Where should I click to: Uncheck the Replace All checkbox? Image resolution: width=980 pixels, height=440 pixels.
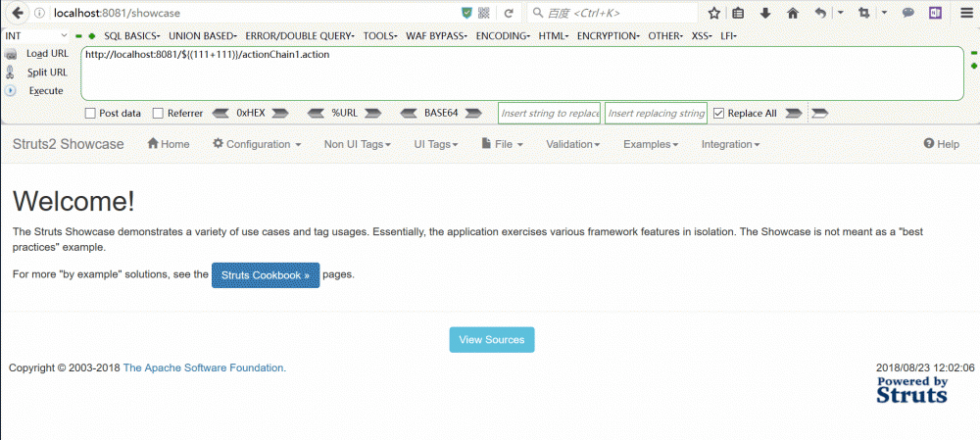tap(718, 113)
